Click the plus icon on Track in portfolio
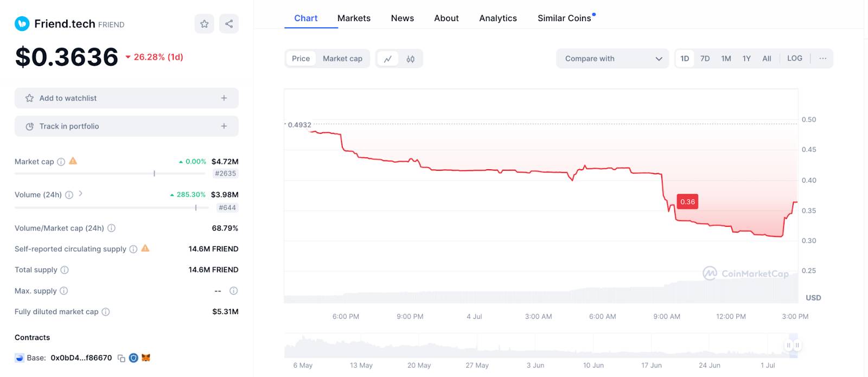 tap(224, 126)
